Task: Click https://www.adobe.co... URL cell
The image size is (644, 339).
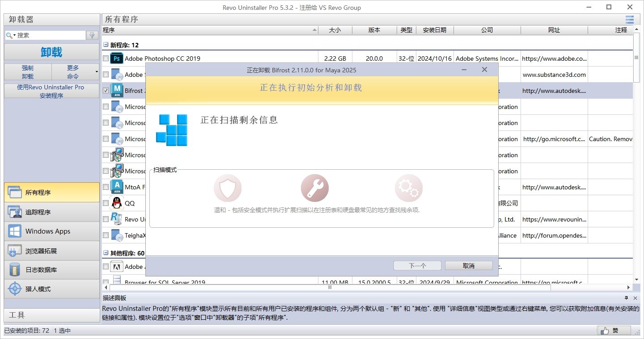Action: tap(554, 59)
